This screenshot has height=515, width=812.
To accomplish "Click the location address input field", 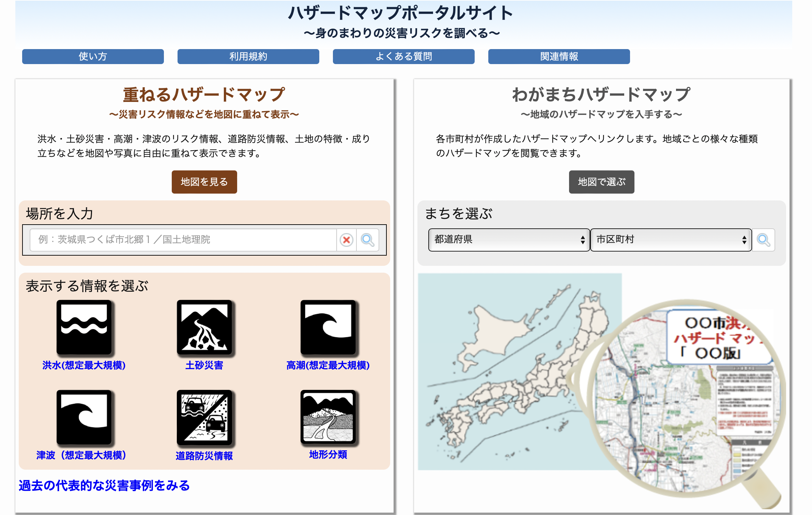I will (183, 240).
